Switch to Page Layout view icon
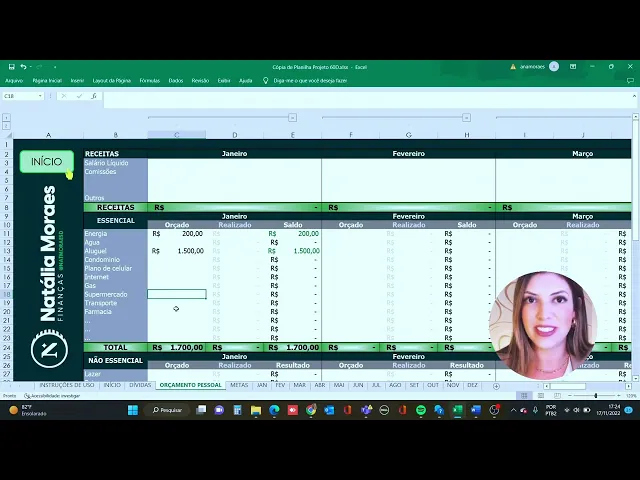640x480 pixels. [x=541, y=396]
